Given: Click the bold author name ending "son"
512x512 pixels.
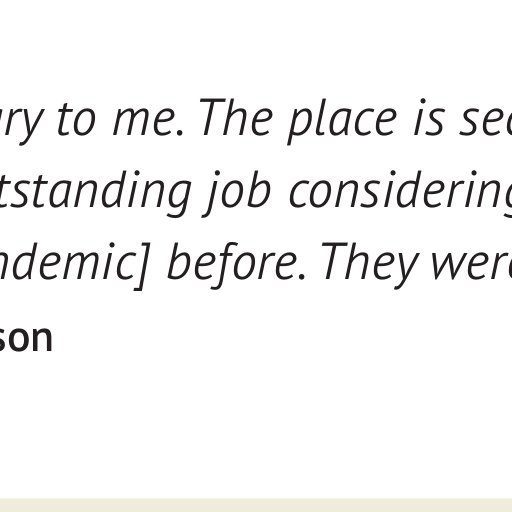Looking at the screenshot, I should click(25, 338).
